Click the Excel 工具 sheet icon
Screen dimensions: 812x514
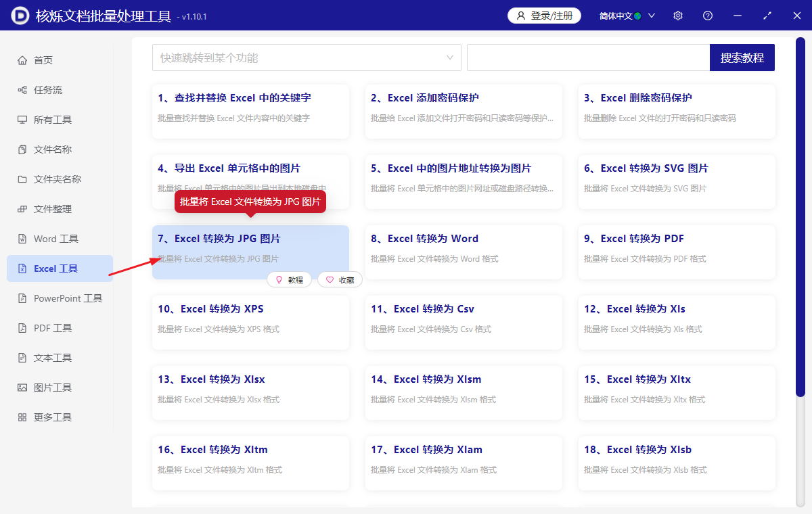tap(22, 268)
